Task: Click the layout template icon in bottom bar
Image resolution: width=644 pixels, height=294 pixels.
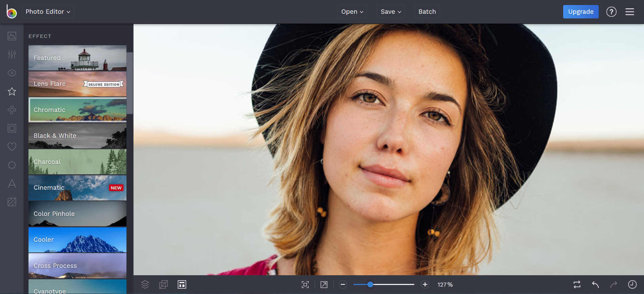Action: (x=182, y=285)
